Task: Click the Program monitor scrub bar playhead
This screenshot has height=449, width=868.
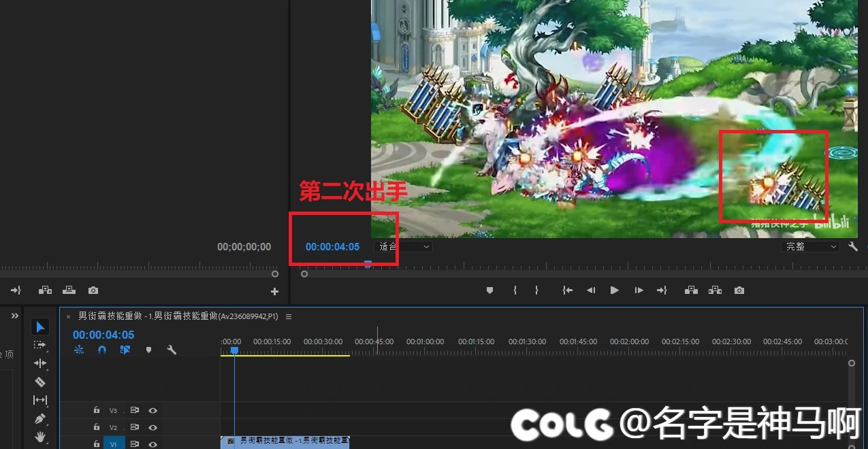Action: tap(368, 264)
